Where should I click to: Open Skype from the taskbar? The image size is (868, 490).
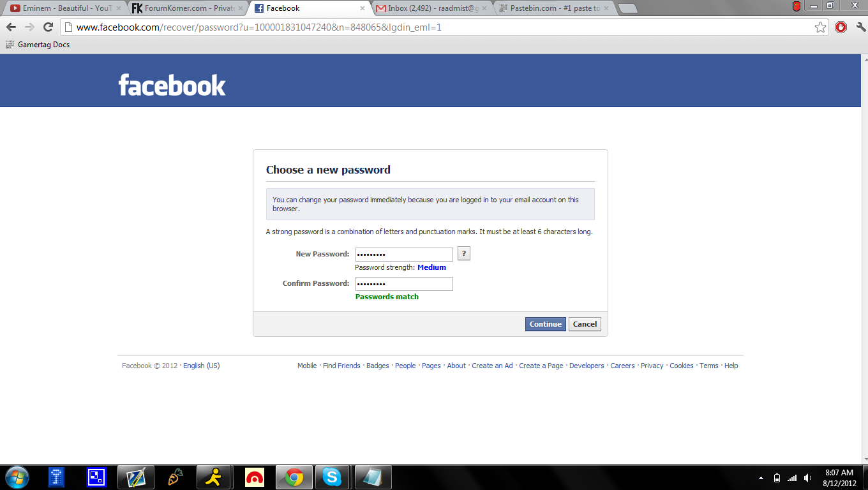tap(332, 477)
